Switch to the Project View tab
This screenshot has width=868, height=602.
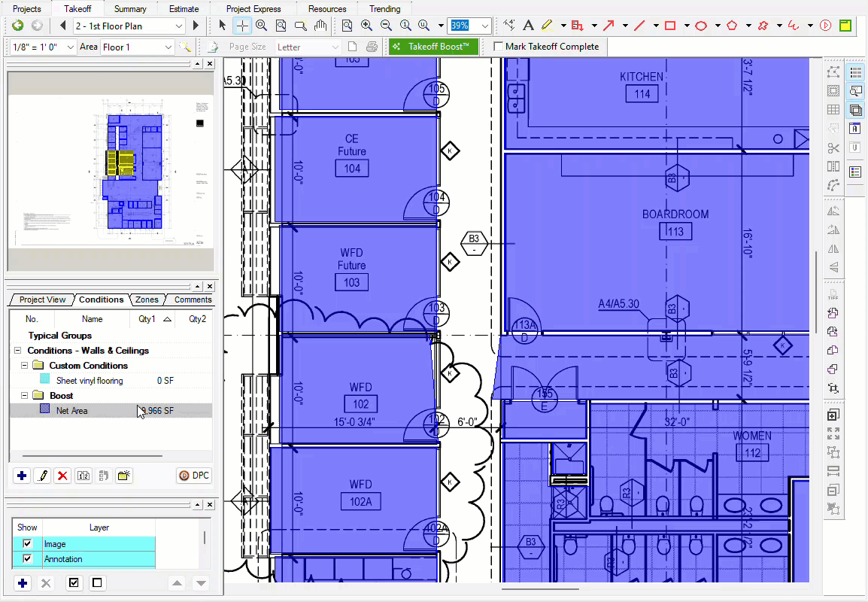[42, 299]
